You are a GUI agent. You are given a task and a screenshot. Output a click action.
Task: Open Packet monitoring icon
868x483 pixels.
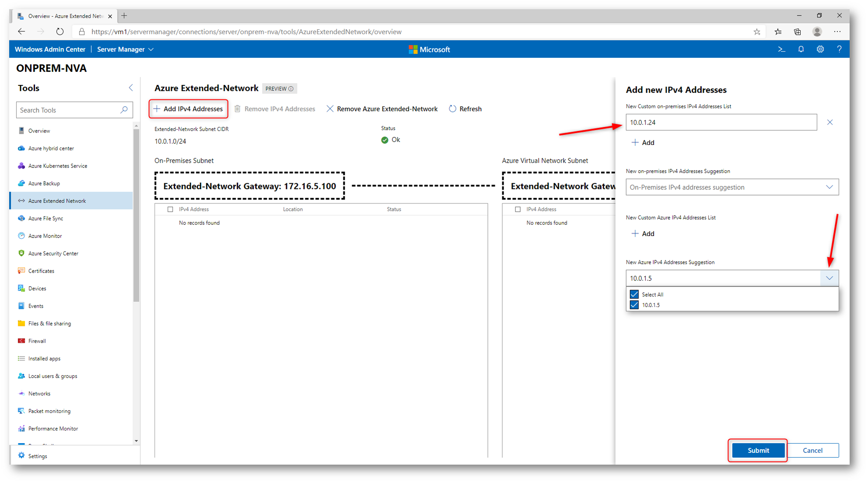pos(21,410)
